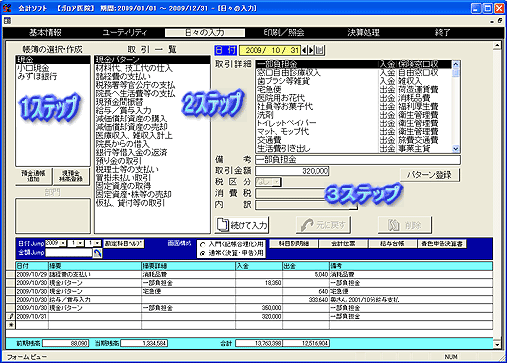Viewport: 507px width, 363px height.
Task: Click the パターン登録 button
Action: (x=430, y=175)
